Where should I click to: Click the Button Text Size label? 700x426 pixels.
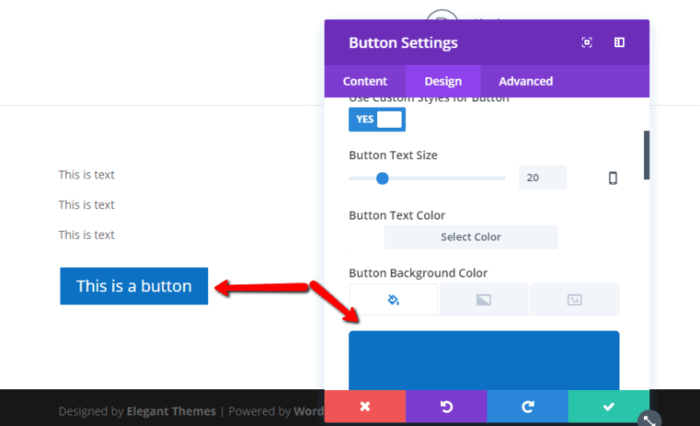point(393,155)
